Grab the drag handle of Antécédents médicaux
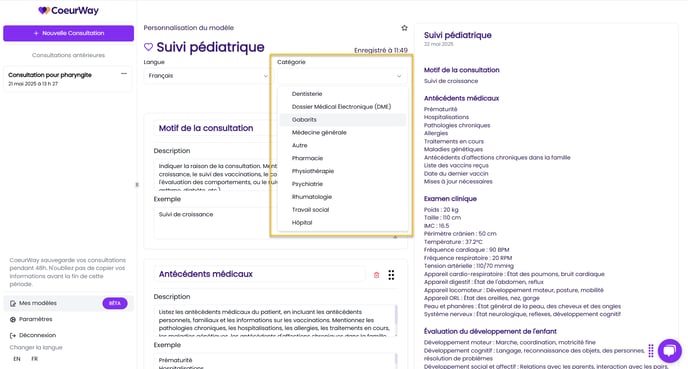This screenshot has height=369, width=688. click(391, 275)
